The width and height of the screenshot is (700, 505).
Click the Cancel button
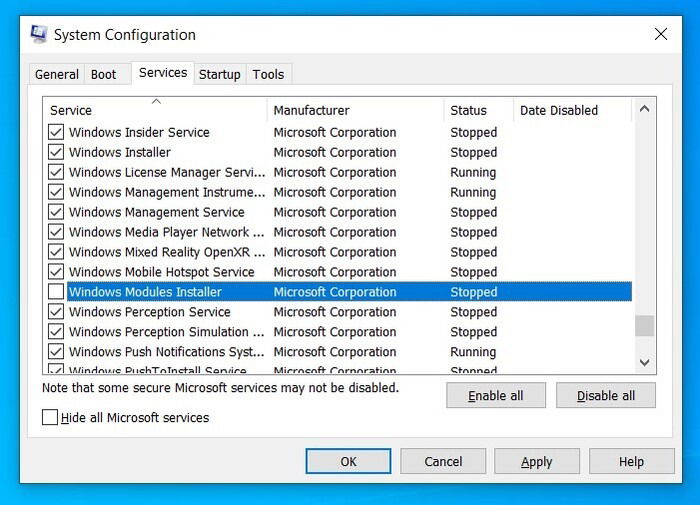pos(443,461)
